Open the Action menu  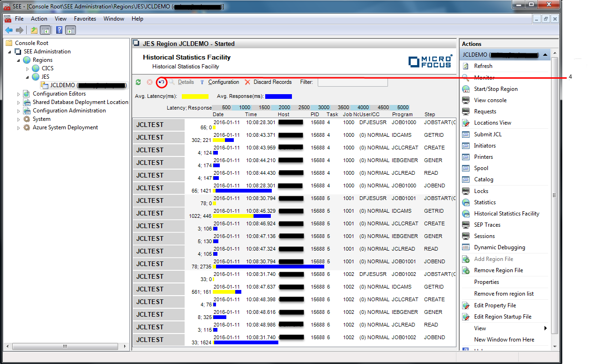pyautogui.click(x=39, y=19)
